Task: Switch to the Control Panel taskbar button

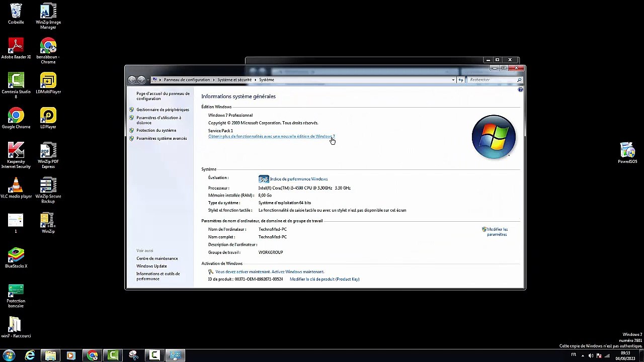Action: [175, 355]
